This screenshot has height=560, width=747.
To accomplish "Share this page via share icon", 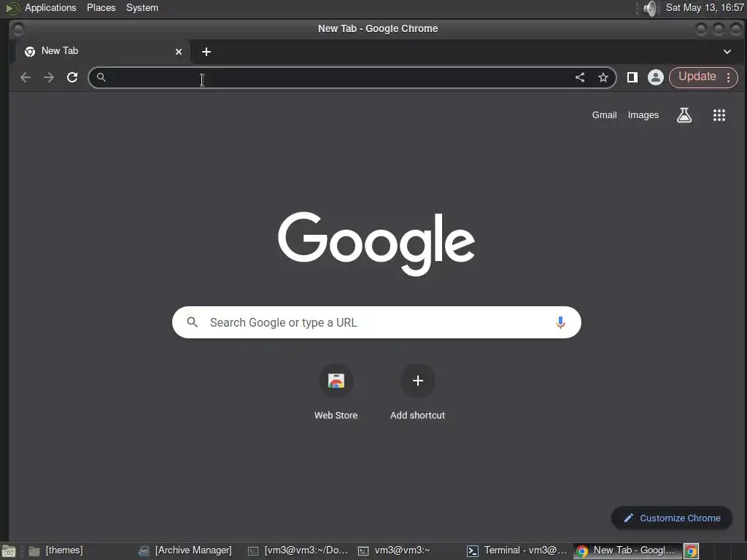I will [580, 77].
